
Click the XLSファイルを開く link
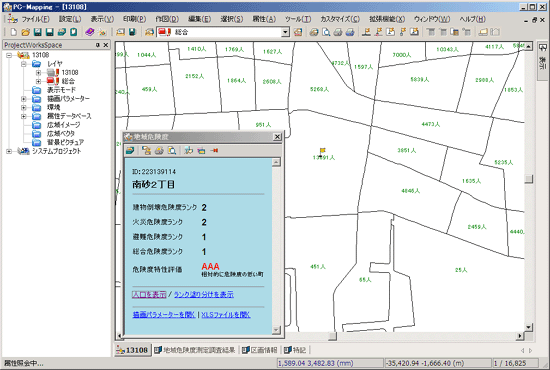226,315
